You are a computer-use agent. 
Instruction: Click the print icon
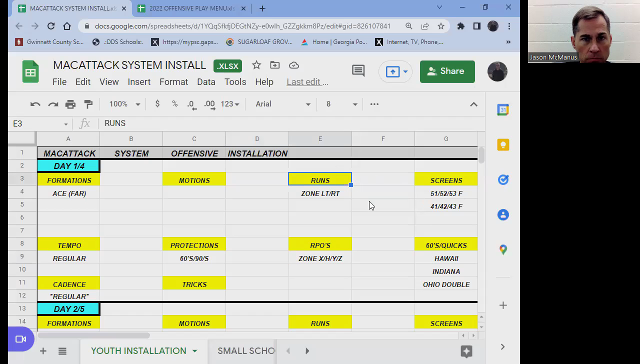coord(70,104)
